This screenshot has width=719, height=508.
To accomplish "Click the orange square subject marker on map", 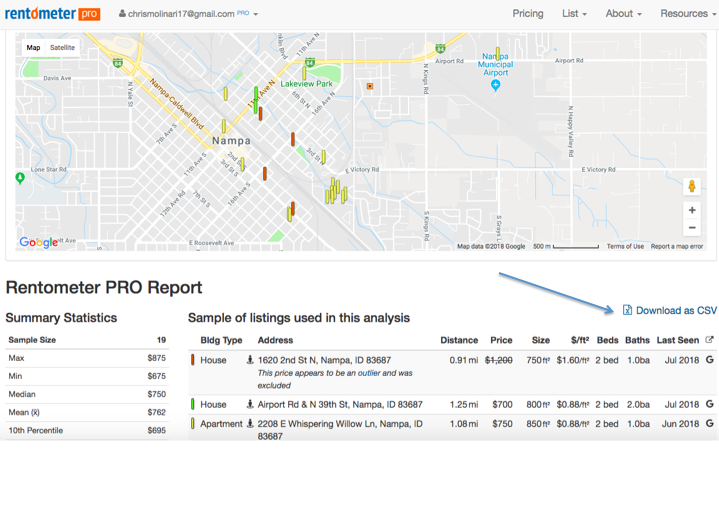I will point(370,86).
